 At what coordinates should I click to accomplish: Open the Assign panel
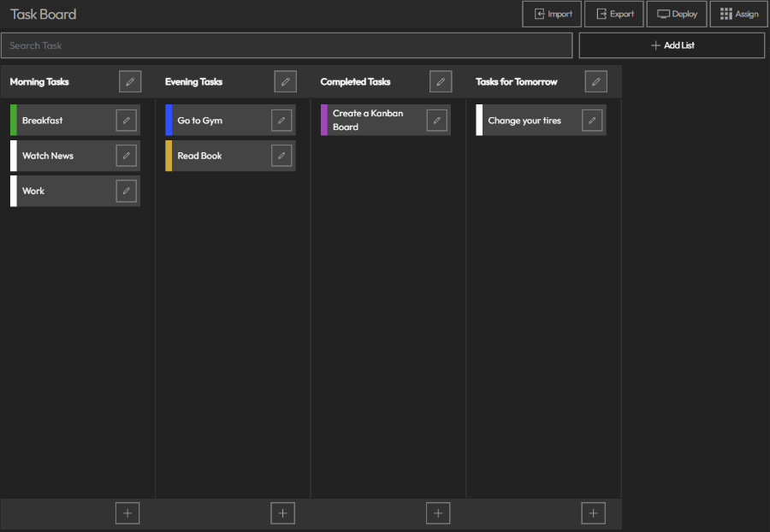coord(738,14)
